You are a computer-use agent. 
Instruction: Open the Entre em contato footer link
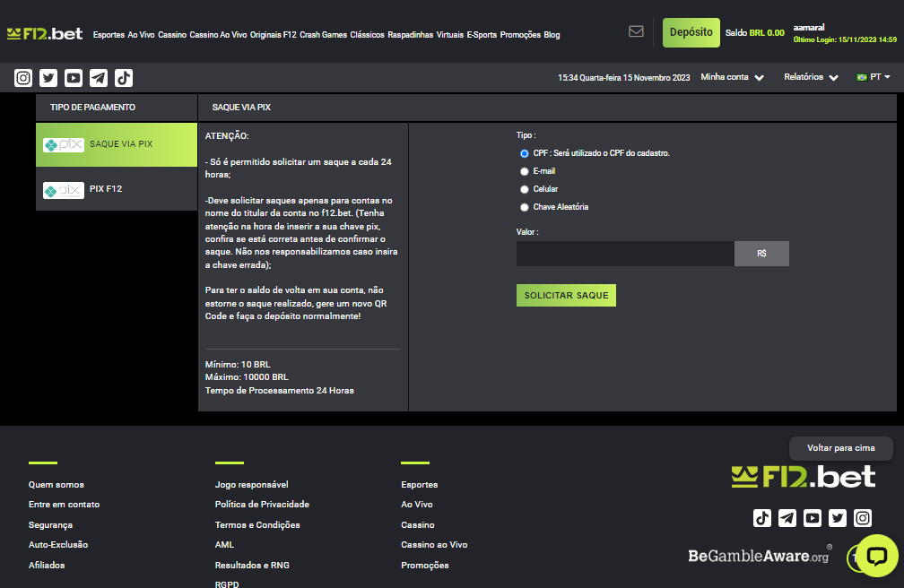(x=64, y=505)
